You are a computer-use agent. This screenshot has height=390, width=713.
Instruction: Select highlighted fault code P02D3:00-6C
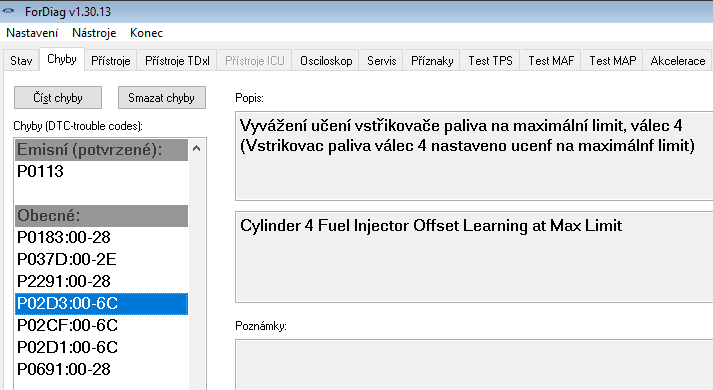[101, 304]
